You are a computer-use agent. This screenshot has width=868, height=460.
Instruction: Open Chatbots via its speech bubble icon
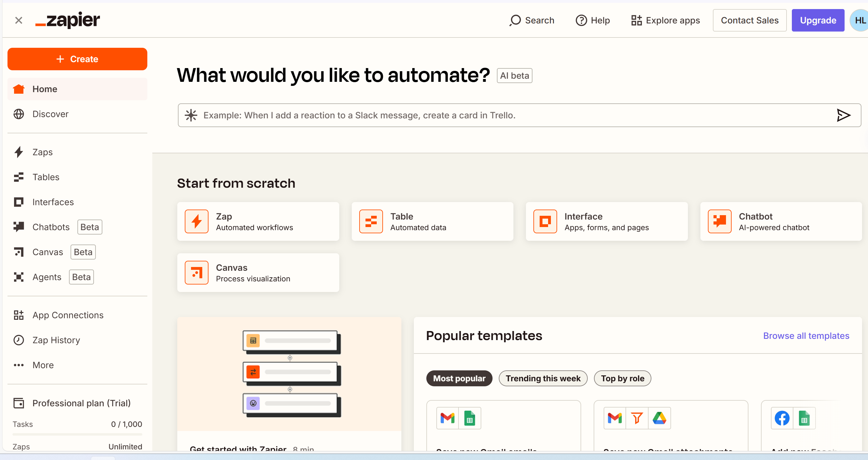pyautogui.click(x=19, y=227)
